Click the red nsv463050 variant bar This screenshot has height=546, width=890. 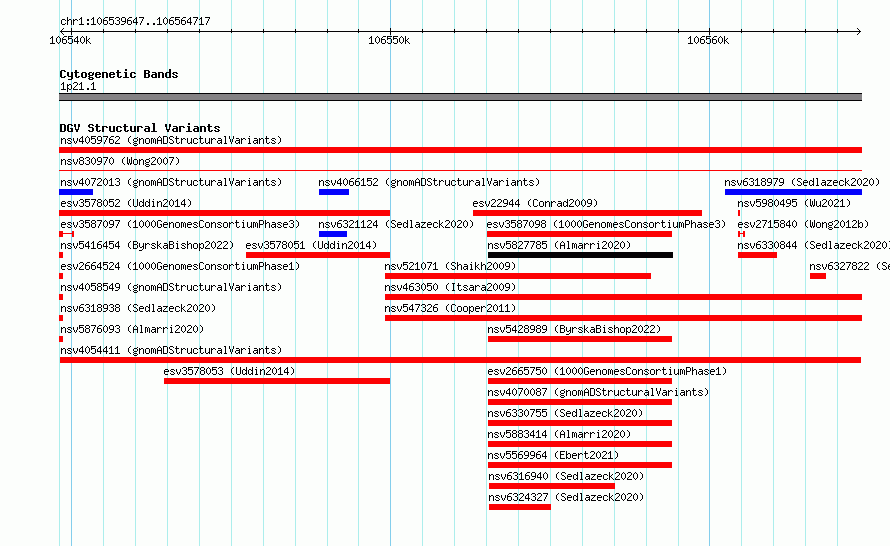click(623, 297)
